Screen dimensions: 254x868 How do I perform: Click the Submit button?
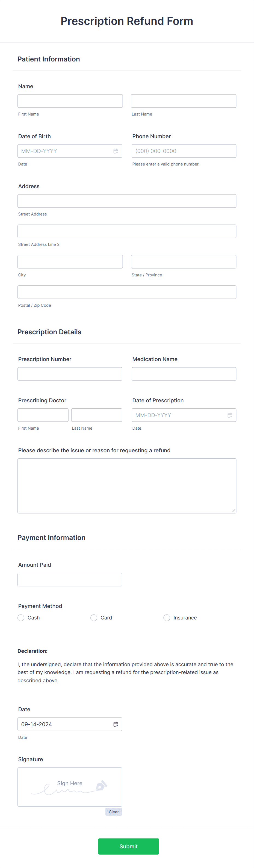(x=128, y=846)
